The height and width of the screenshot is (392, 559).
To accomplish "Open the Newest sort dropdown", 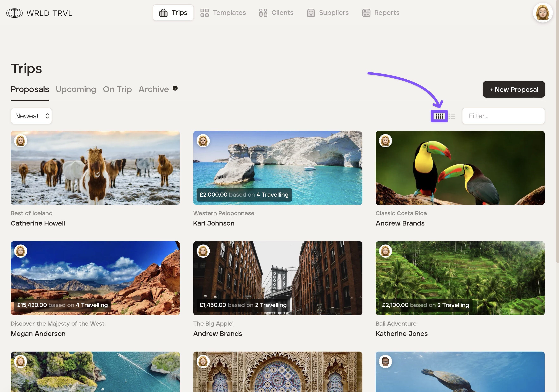I will (31, 116).
